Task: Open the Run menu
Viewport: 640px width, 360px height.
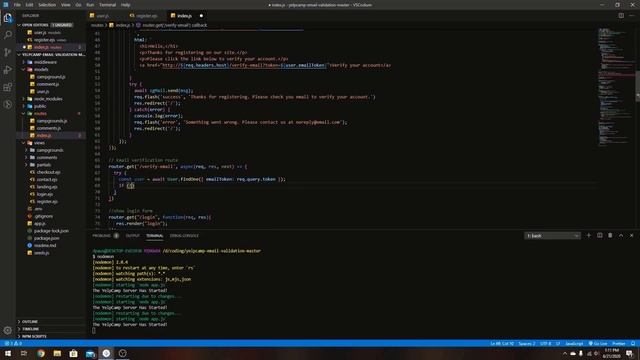Action: 90,5
